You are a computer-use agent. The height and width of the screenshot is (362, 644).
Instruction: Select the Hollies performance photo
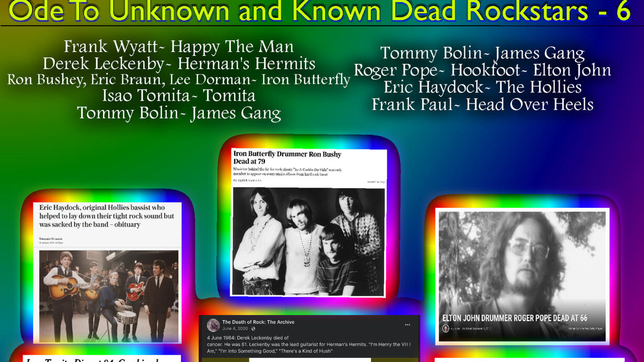[108, 296]
